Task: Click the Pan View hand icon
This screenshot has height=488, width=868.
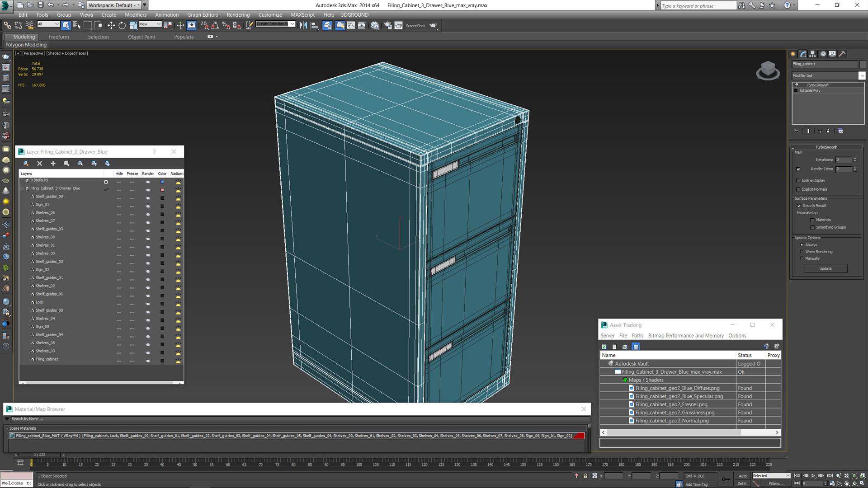Action: (847, 483)
